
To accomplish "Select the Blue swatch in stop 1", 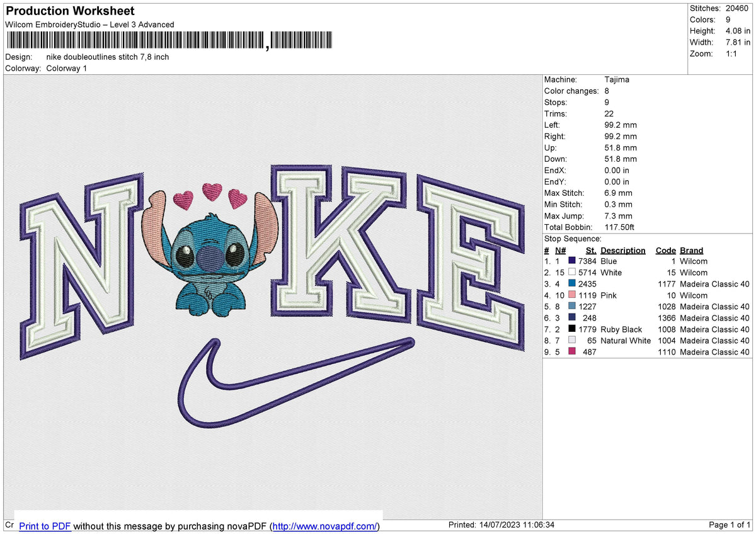I will (x=572, y=261).
